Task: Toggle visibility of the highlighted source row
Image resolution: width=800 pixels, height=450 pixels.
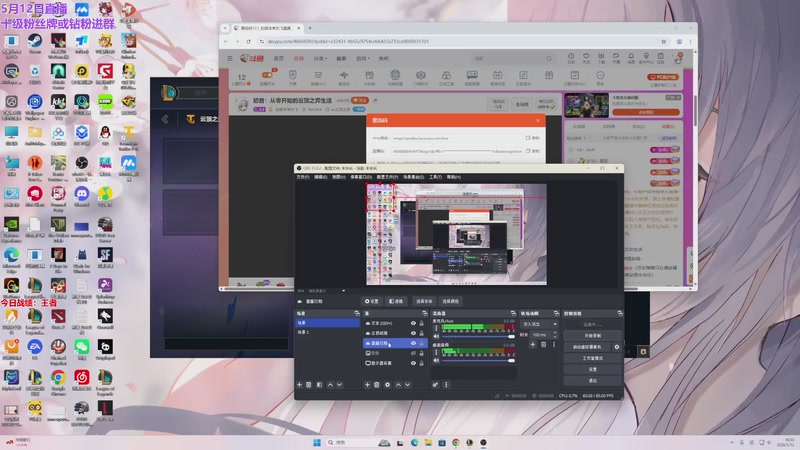Action: [413, 343]
